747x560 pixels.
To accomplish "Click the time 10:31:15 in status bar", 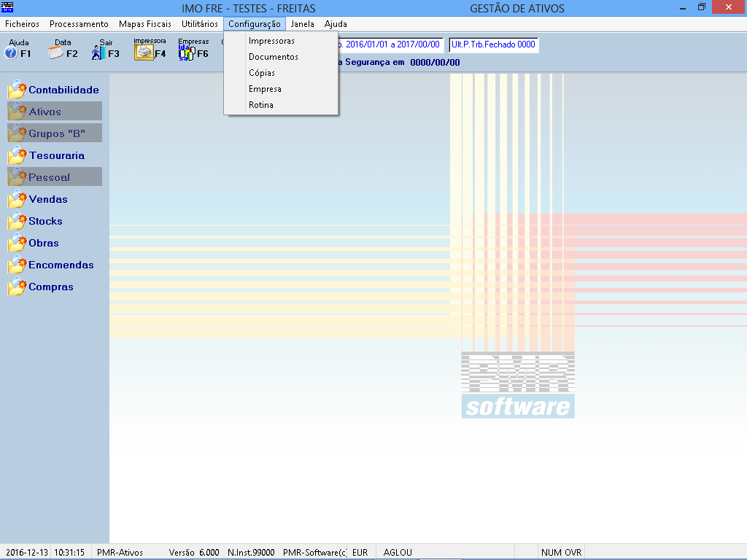I will [69, 553].
